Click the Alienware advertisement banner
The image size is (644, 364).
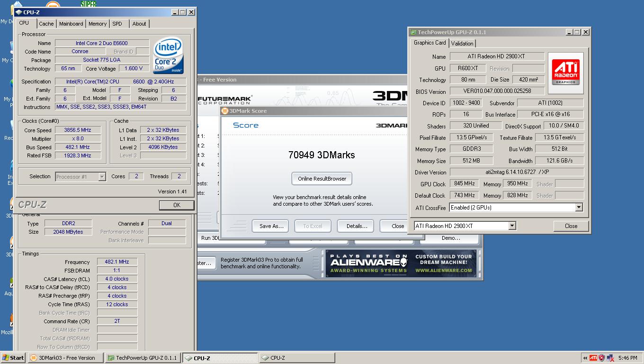[401, 264]
